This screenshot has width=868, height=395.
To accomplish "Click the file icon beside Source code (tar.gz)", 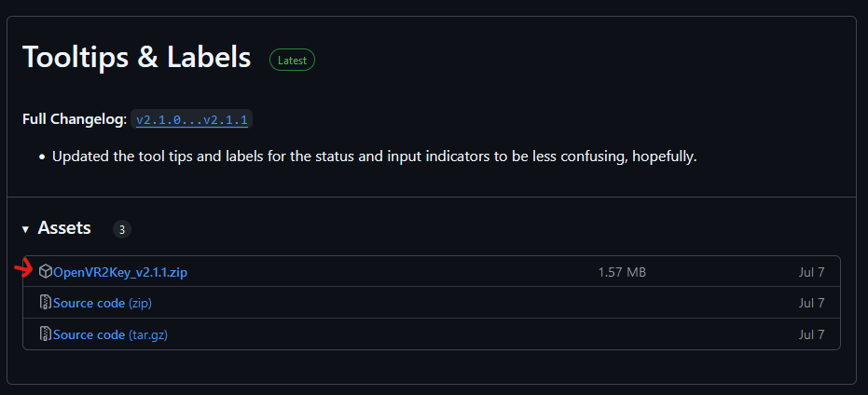I will pos(46,334).
